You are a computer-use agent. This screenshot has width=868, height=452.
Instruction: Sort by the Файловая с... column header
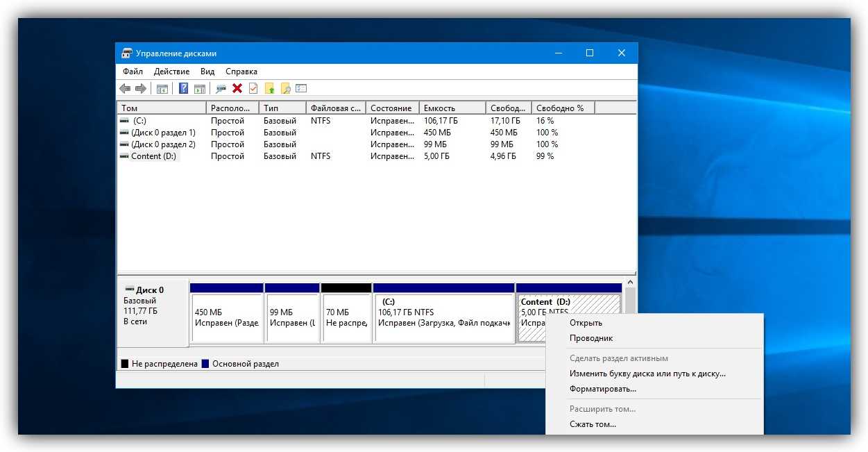tap(336, 108)
